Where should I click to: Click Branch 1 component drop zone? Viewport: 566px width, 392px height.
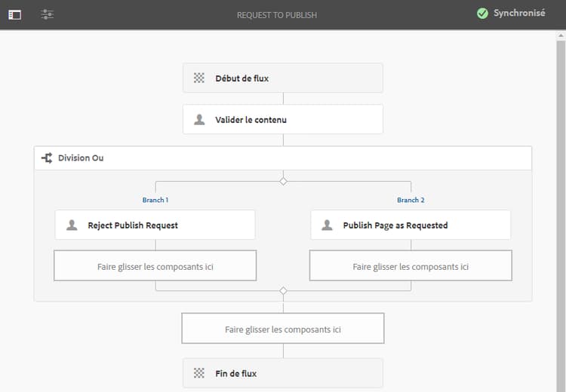click(155, 266)
